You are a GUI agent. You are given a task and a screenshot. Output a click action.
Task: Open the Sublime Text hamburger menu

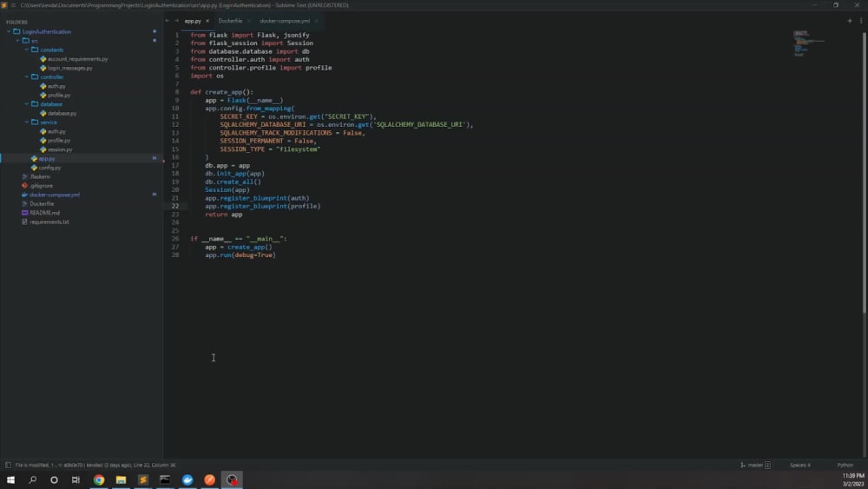(13, 5)
